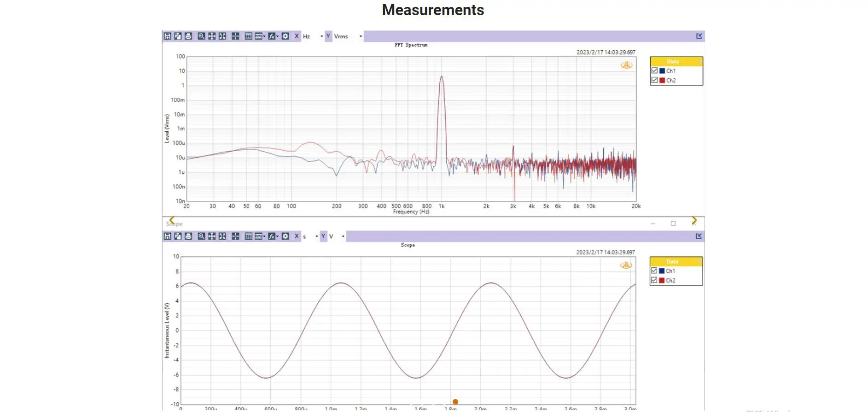Click the copy icon in Scope toolbar
This screenshot has width=868, height=412.
point(178,236)
